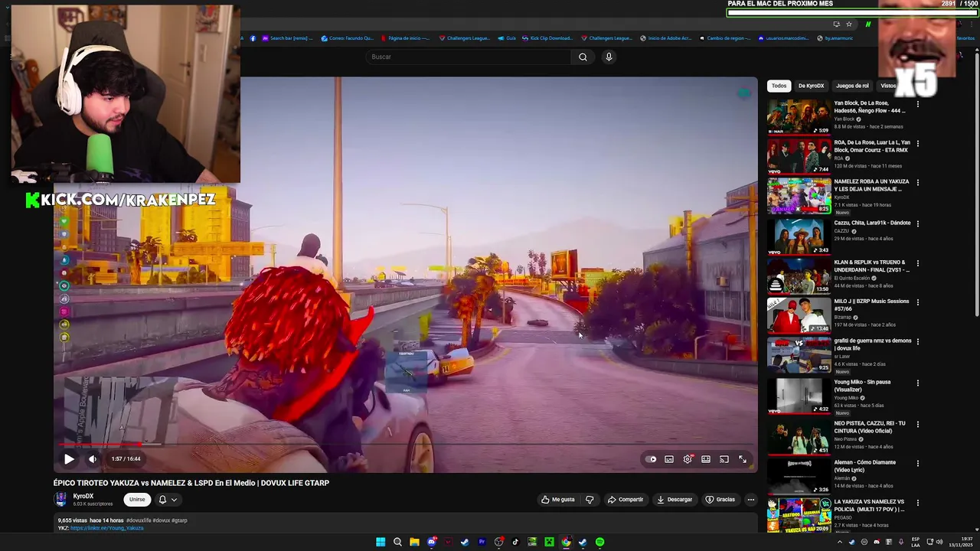Viewport: 980px width, 551px height.
Task: Click the dislike thumbs-down button
Action: [590, 500]
